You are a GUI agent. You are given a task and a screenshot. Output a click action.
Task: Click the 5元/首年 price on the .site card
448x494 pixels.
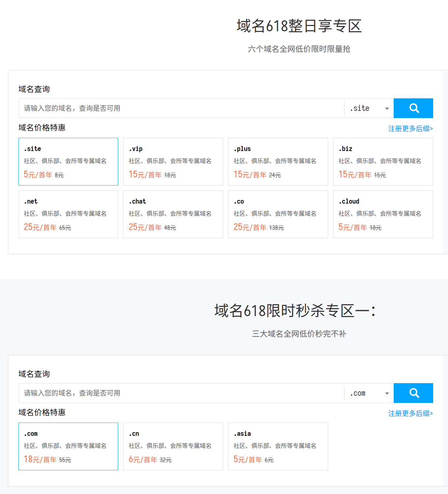(38, 175)
